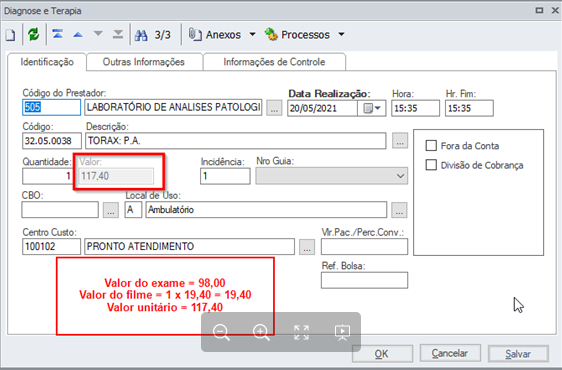
Task: Click the Hora field showing 15:35
Action: click(x=415, y=108)
